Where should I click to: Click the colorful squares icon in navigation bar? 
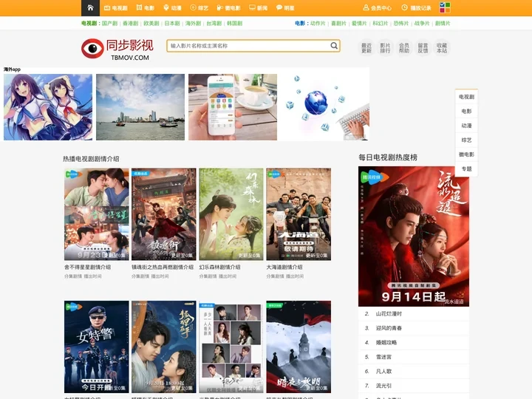pos(445,8)
